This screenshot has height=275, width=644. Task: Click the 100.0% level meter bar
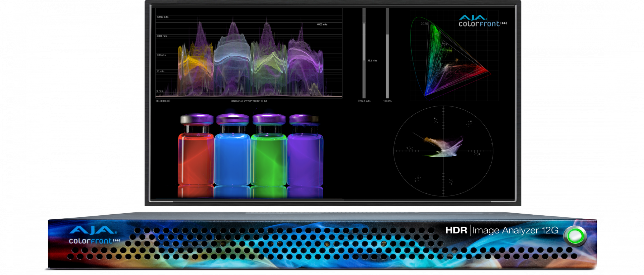click(x=387, y=54)
